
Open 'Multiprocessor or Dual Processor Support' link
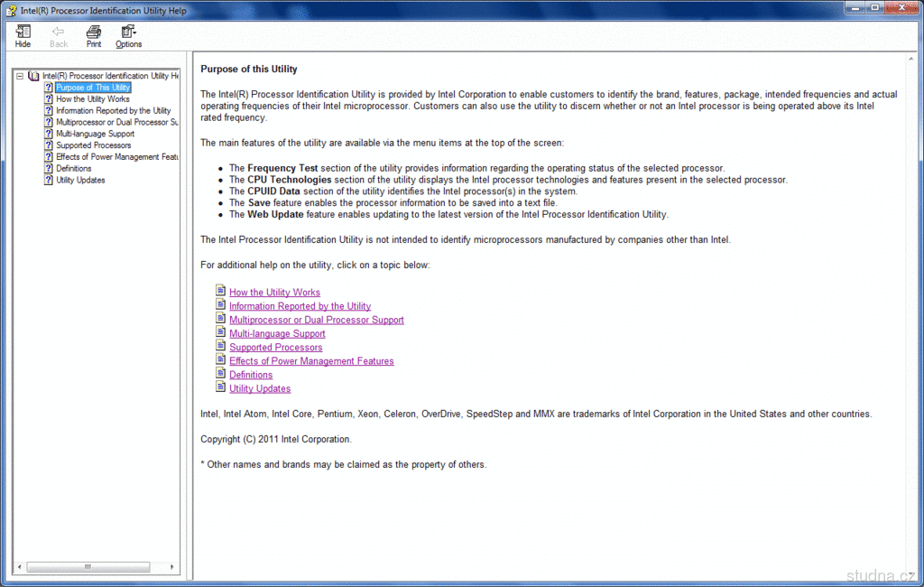tap(317, 320)
